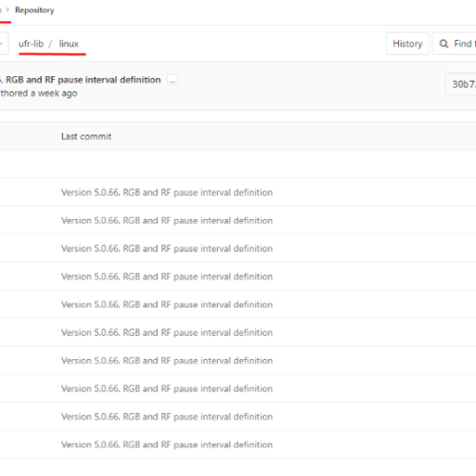Open the fifth Version 5.0.66 commit link
The width and height of the screenshot is (476, 476).
coord(167,305)
